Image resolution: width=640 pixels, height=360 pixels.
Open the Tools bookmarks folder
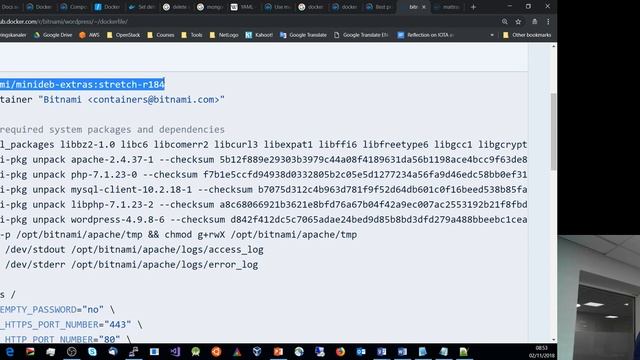coord(192,35)
